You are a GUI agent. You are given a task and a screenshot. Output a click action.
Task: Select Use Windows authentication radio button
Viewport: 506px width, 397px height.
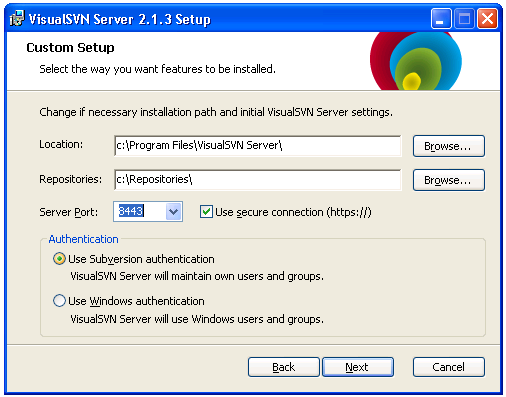59,301
